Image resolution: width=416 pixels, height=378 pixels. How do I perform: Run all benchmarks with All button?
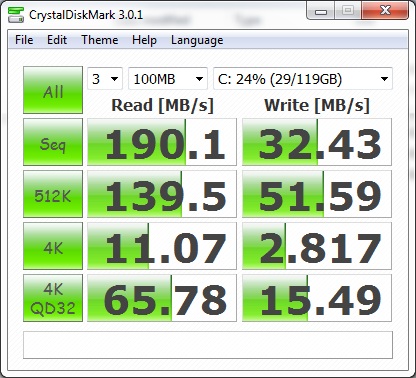[53, 90]
